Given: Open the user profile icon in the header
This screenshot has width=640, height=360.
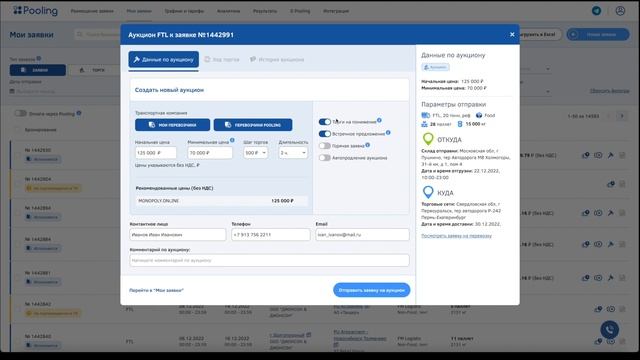Looking at the screenshot, I should tap(620, 11).
